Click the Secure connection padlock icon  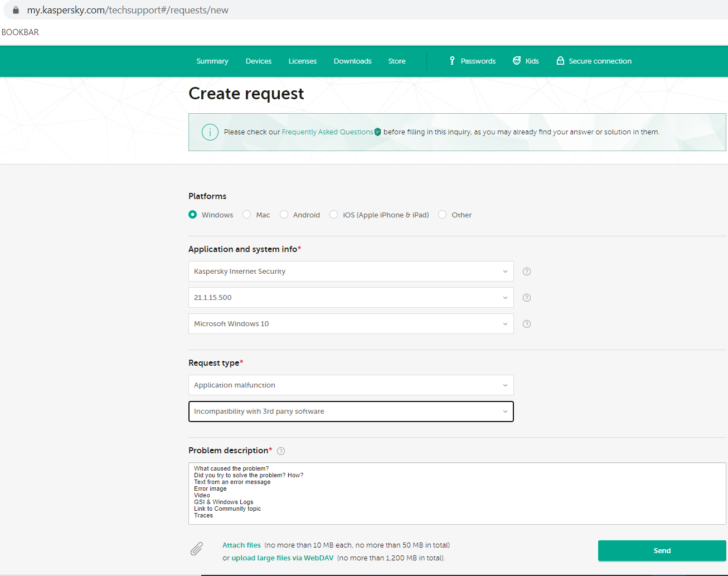tap(560, 61)
